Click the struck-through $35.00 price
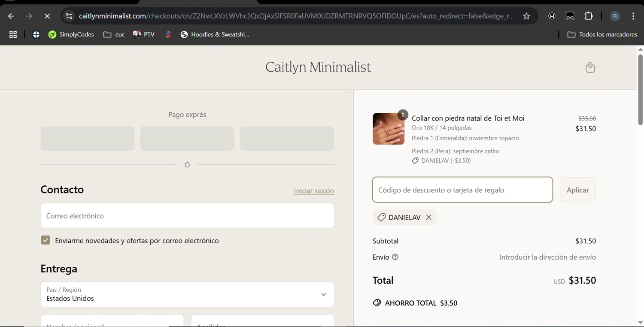Screen dimensions: 644x327 click(x=587, y=118)
